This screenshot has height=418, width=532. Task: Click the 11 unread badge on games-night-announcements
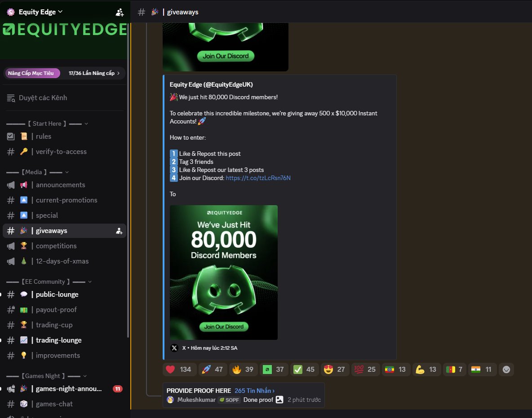pyautogui.click(x=118, y=389)
